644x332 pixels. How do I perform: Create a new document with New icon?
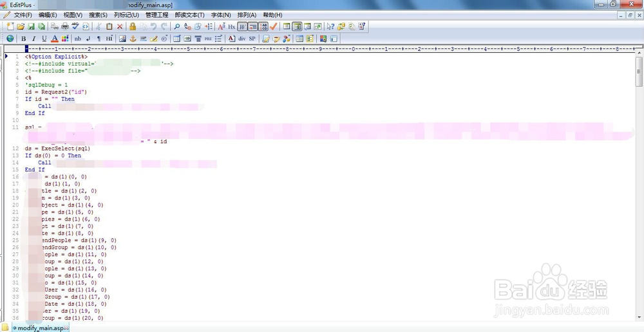10,26
